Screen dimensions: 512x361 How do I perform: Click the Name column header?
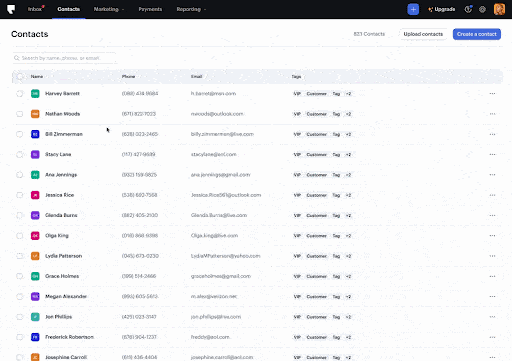pos(37,77)
